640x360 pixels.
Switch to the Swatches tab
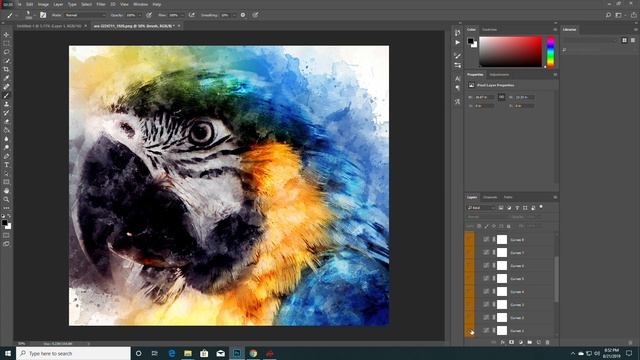point(489,29)
